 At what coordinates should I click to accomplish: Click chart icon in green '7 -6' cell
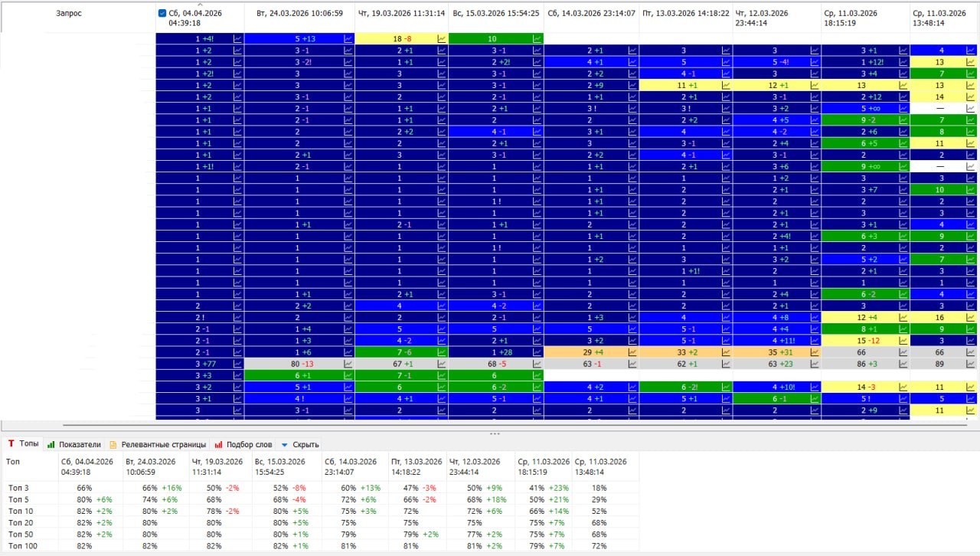[442, 352]
